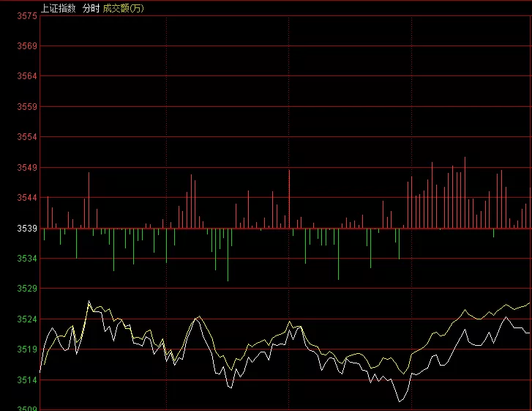The image size is (532, 411).
Task: Select the 分时 time-sharing label
Action: 91,8
